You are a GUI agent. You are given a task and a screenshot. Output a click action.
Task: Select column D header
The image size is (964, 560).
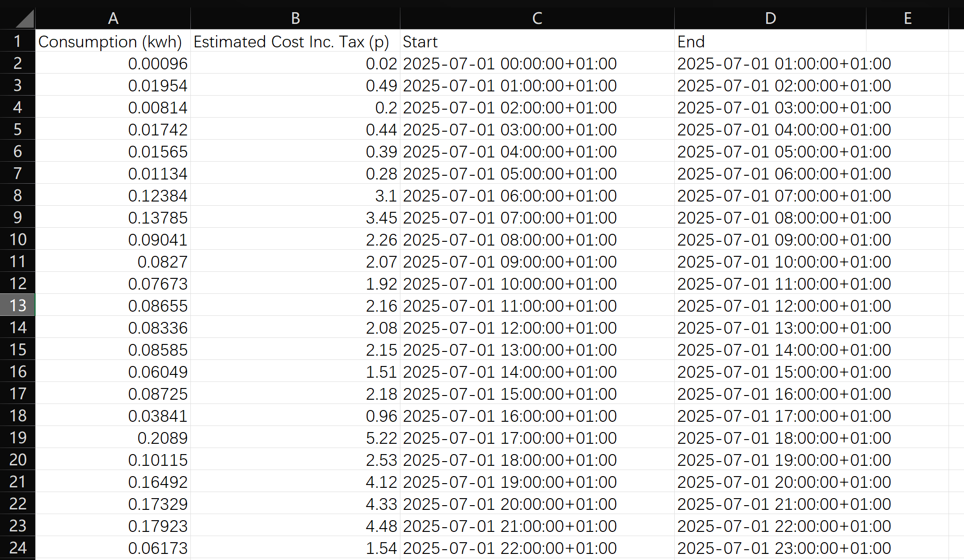click(x=770, y=19)
